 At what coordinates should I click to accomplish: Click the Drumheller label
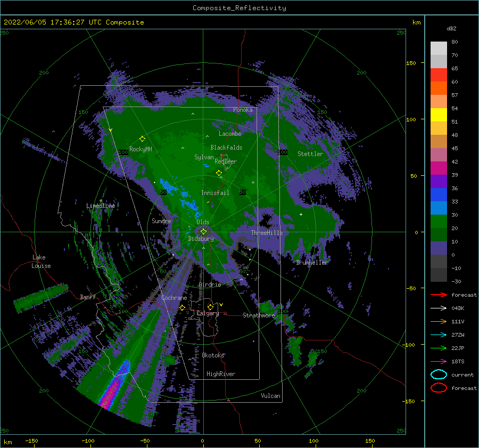pyautogui.click(x=312, y=263)
